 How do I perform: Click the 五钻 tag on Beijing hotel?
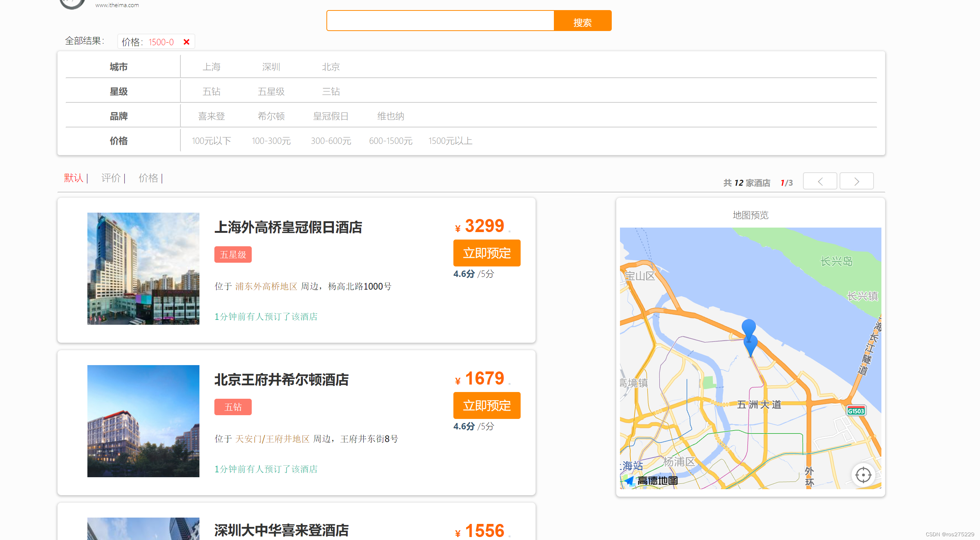(x=233, y=407)
